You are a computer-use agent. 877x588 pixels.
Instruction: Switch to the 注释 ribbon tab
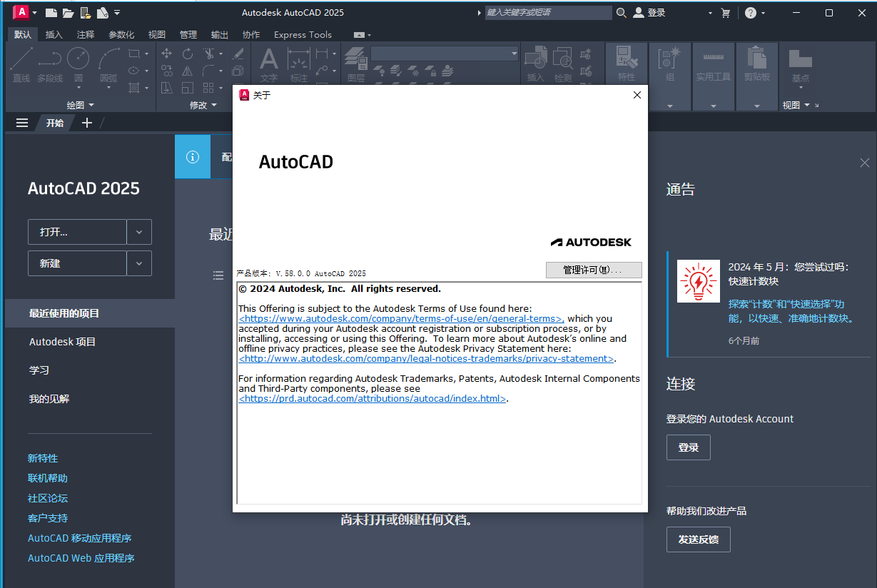[x=86, y=34]
